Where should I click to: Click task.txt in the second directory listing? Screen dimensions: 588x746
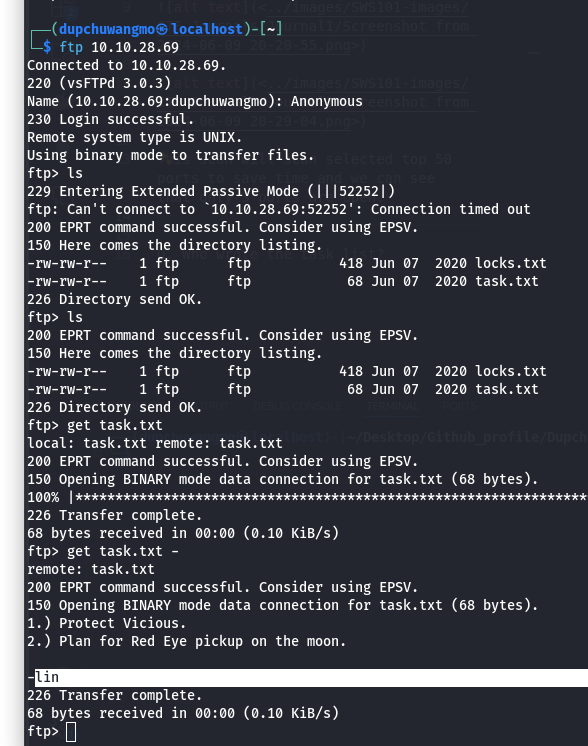tap(507, 389)
